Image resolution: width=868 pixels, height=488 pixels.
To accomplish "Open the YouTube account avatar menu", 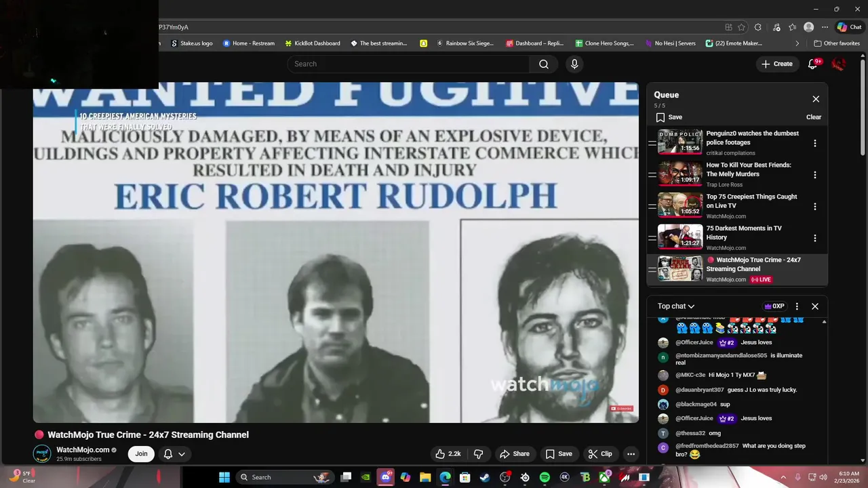I will (x=839, y=64).
